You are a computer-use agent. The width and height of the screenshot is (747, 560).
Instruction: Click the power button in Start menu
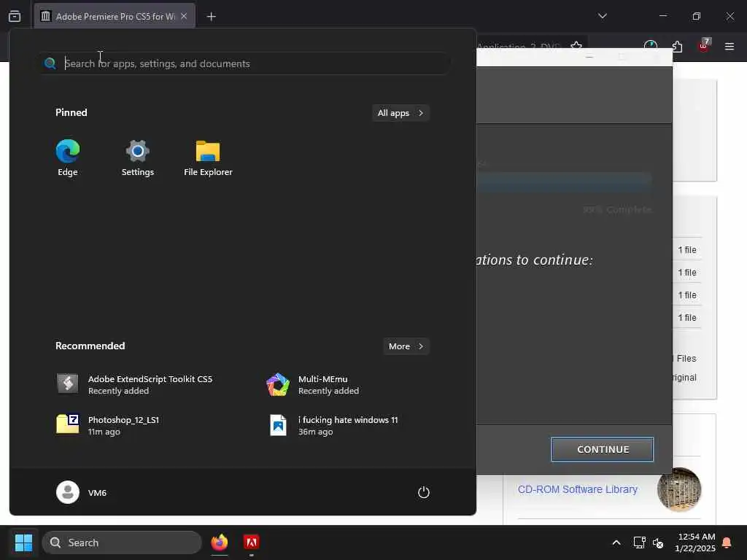423,492
